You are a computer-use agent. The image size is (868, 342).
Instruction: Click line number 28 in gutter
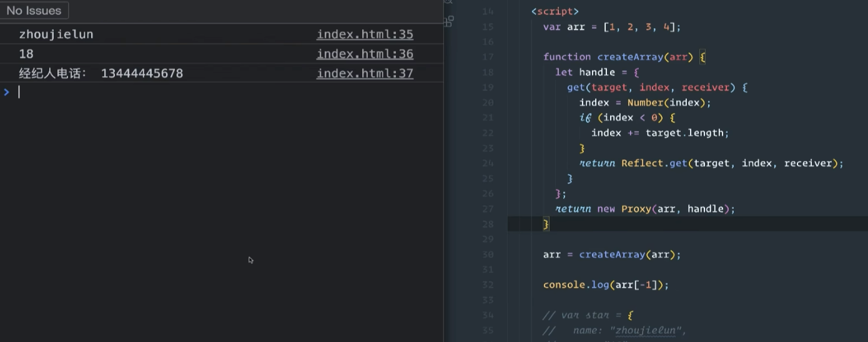pyautogui.click(x=488, y=224)
